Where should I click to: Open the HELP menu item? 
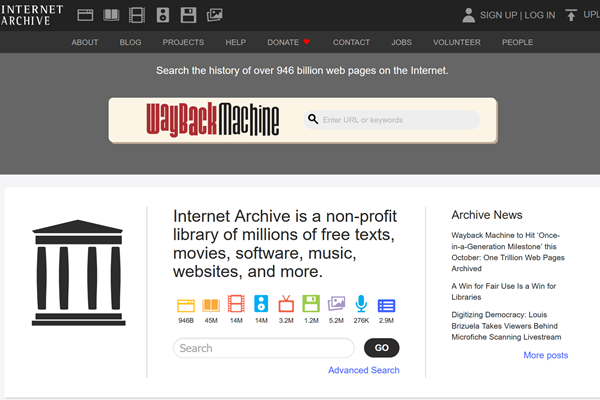click(x=236, y=42)
